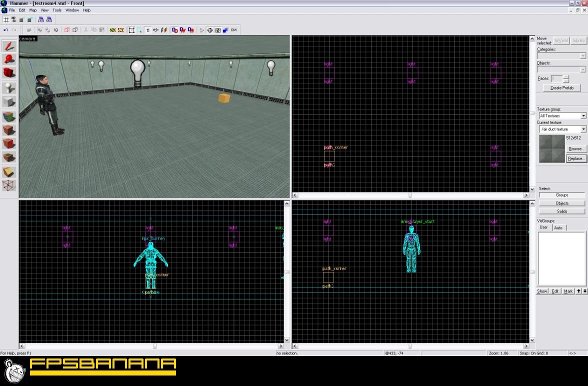Toggle the CM collision models button
The image size is (588, 386).
tap(233, 30)
